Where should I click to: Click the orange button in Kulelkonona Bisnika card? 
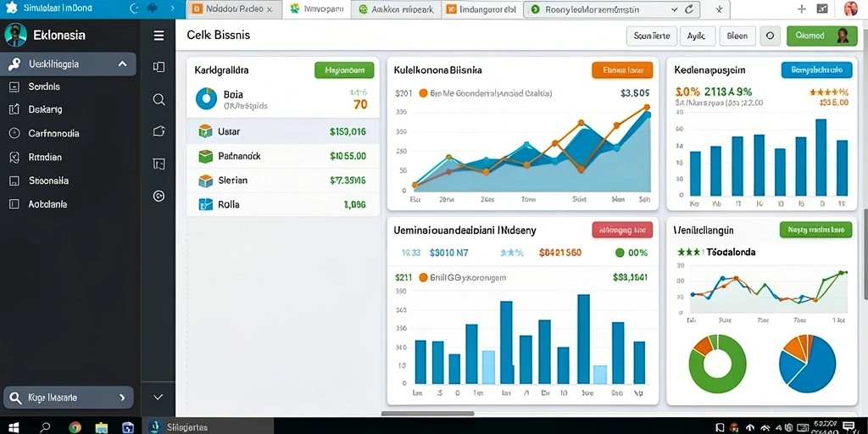(x=622, y=70)
